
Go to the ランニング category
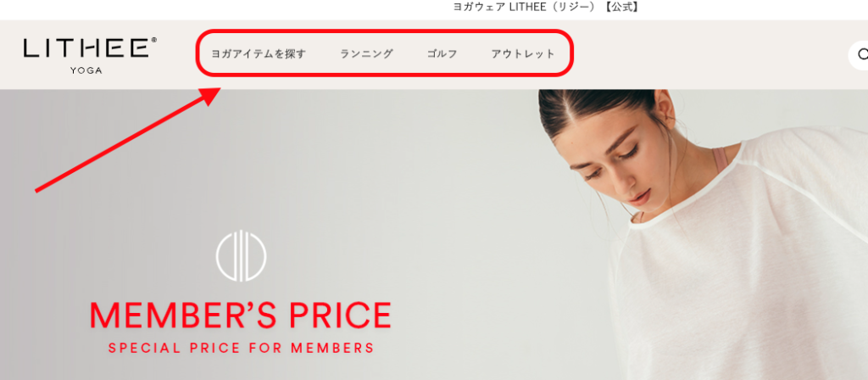point(366,53)
